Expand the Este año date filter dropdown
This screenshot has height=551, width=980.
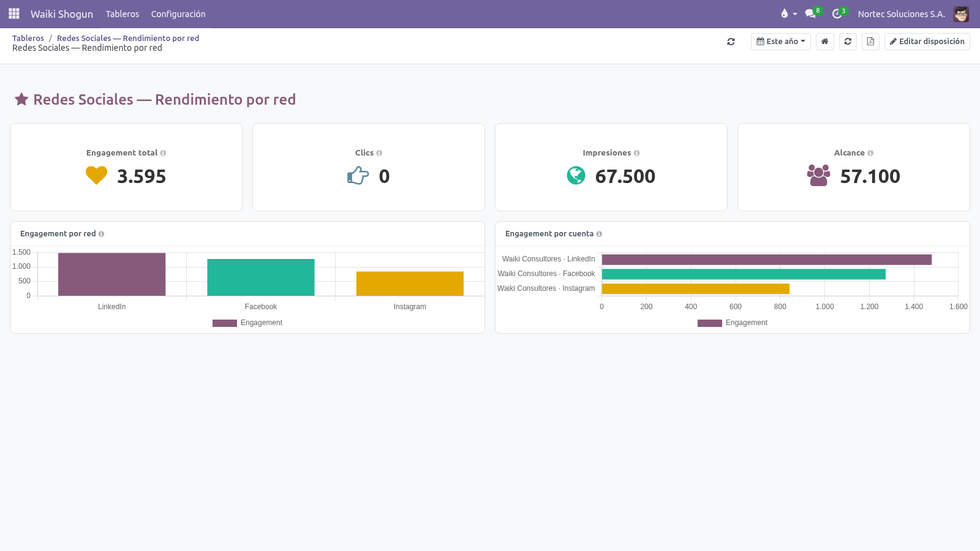(x=781, y=42)
